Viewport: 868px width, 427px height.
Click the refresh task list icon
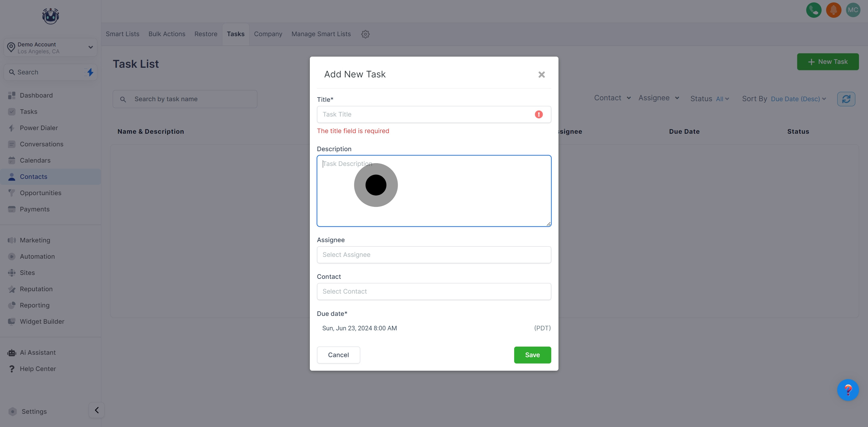[x=846, y=99]
